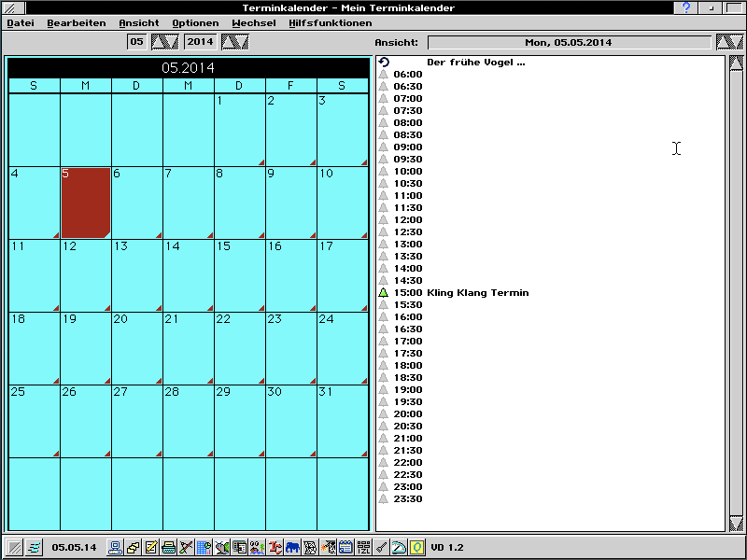Increase the month using the month stepper arrows
The width and height of the screenshot is (747, 560).
tap(164, 41)
